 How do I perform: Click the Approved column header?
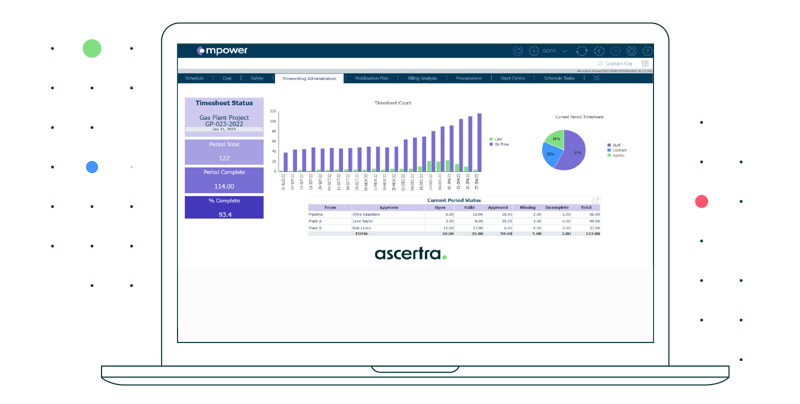pos(498,208)
